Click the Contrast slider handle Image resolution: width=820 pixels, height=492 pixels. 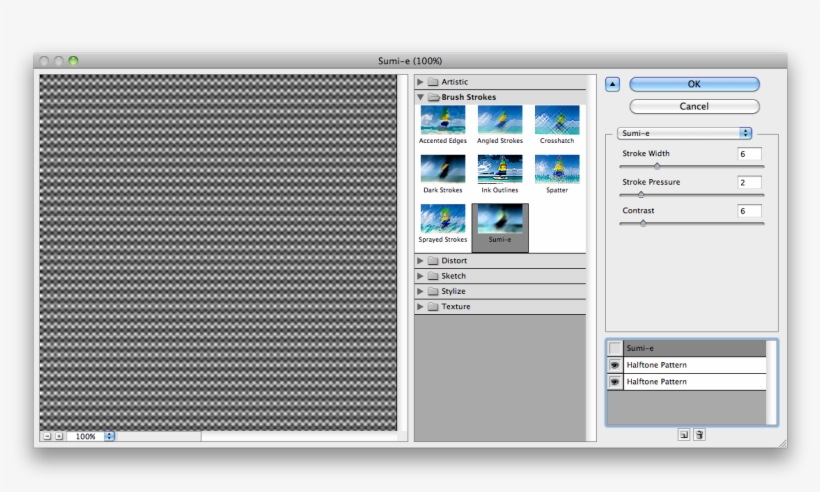click(x=643, y=223)
